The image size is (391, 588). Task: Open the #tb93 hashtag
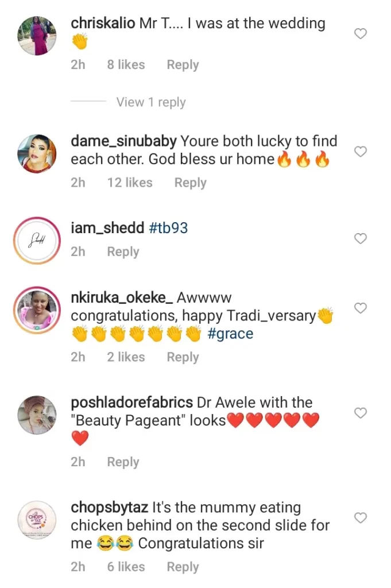[x=168, y=228]
